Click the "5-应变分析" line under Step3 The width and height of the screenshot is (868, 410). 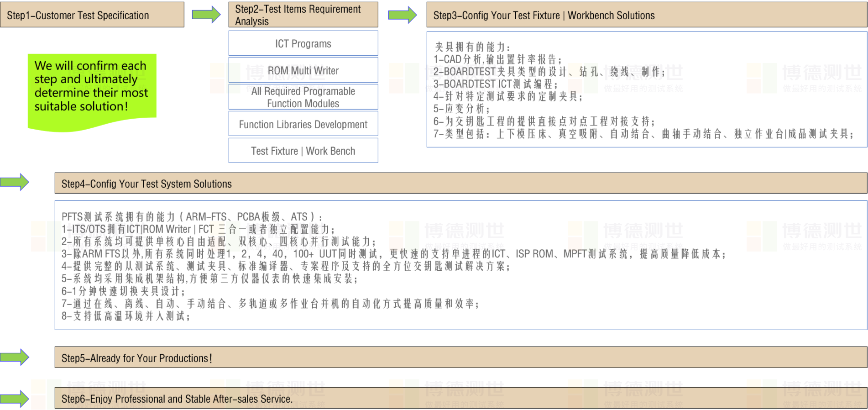tap(461, 109)
